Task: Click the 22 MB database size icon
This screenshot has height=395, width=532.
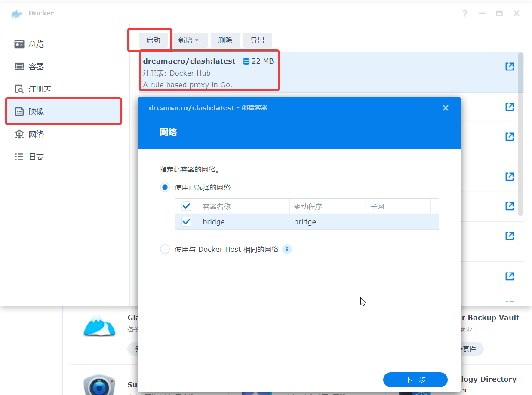Action: tap(246, 61)
